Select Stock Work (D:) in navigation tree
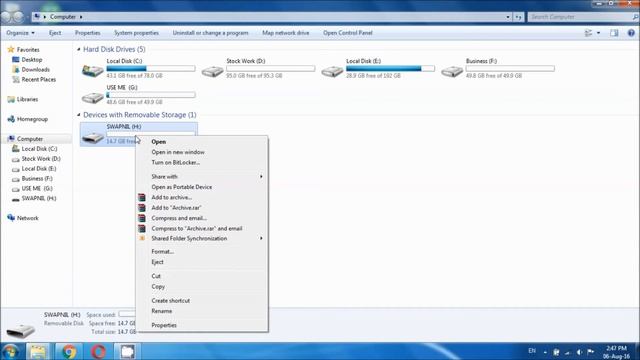Screen dimensions: 640x360 pyautogui.click(x=41, y=159)
